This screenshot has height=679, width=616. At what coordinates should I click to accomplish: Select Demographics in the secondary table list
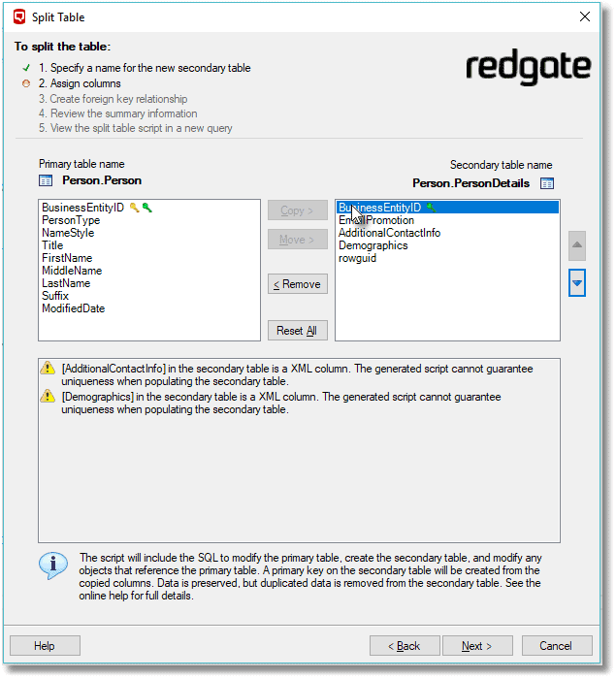(373, 245)
